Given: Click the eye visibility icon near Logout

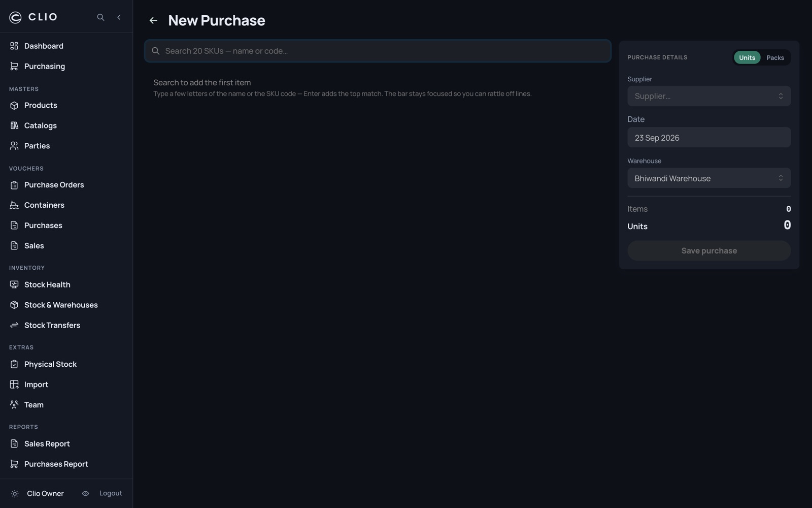Looking at the screenshot, I should pyautogui.click(x=85, y=494).
